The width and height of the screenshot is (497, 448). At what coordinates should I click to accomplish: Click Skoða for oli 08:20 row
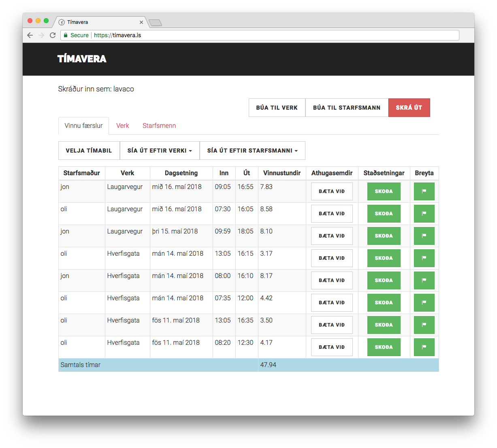384,347
